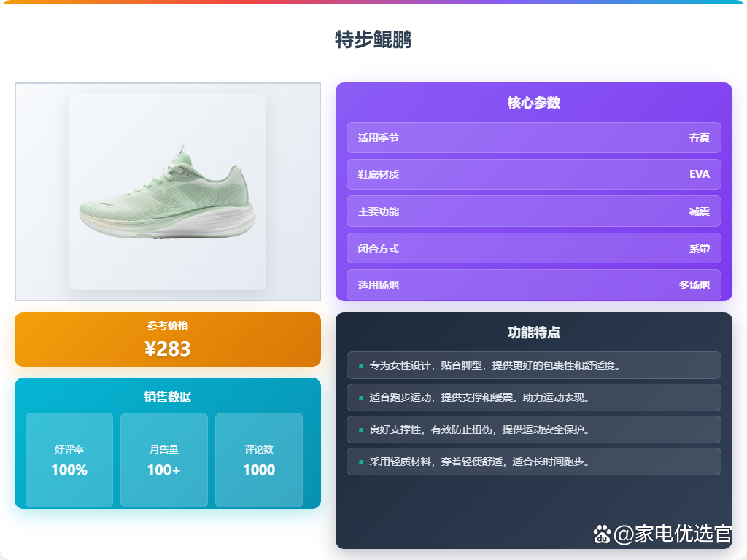Click the 好评率 100% stat card
Image resolution: width=747 pixels, height=560 pixels.
(x=69, y=460)
